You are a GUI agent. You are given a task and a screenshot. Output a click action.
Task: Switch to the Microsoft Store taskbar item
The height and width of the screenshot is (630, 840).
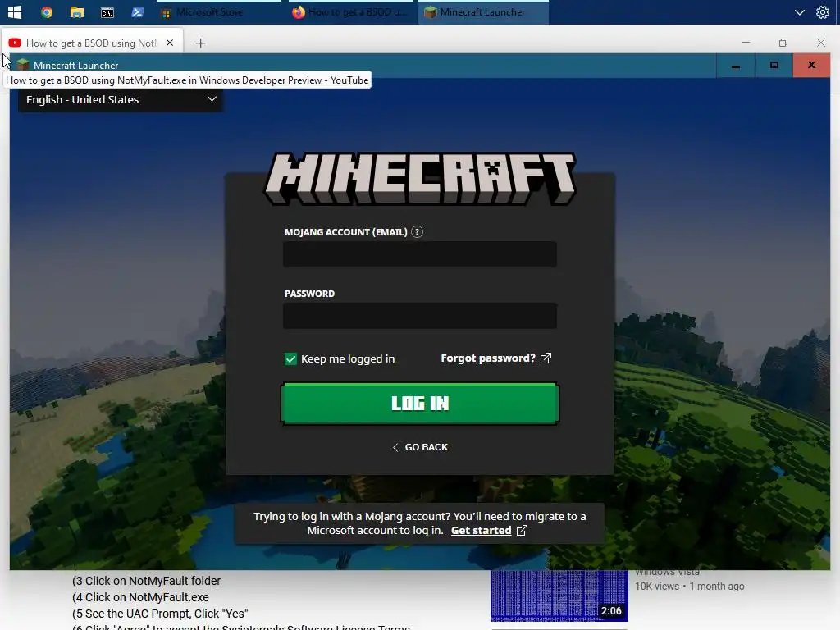tap(218, 11)
